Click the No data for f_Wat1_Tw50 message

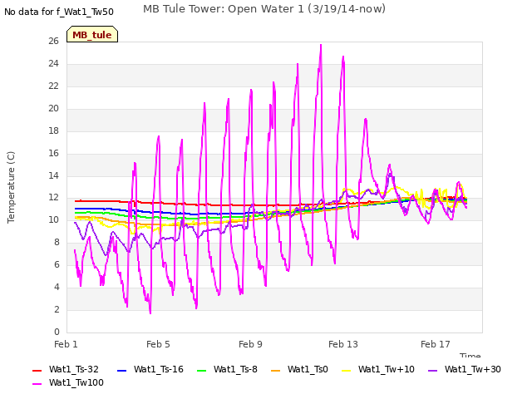pos(59,12)
